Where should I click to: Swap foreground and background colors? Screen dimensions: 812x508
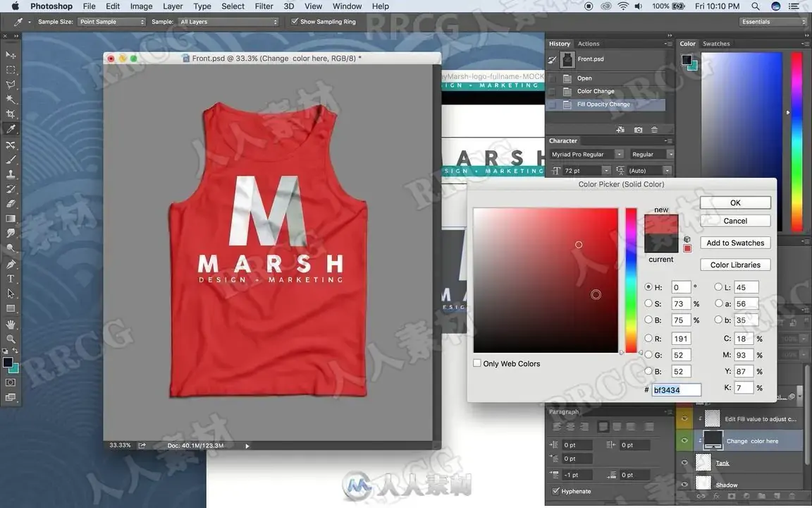(15, 351)
